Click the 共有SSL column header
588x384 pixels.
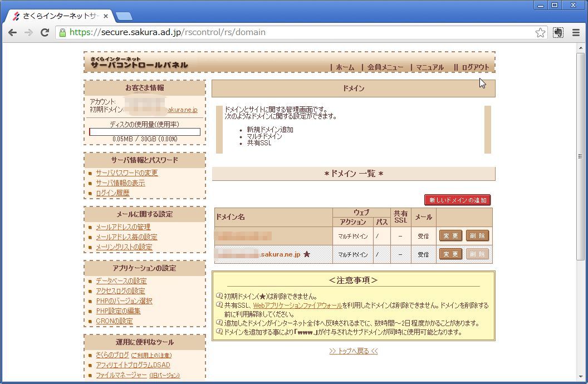pyautogui.click(x=400, y=217)
